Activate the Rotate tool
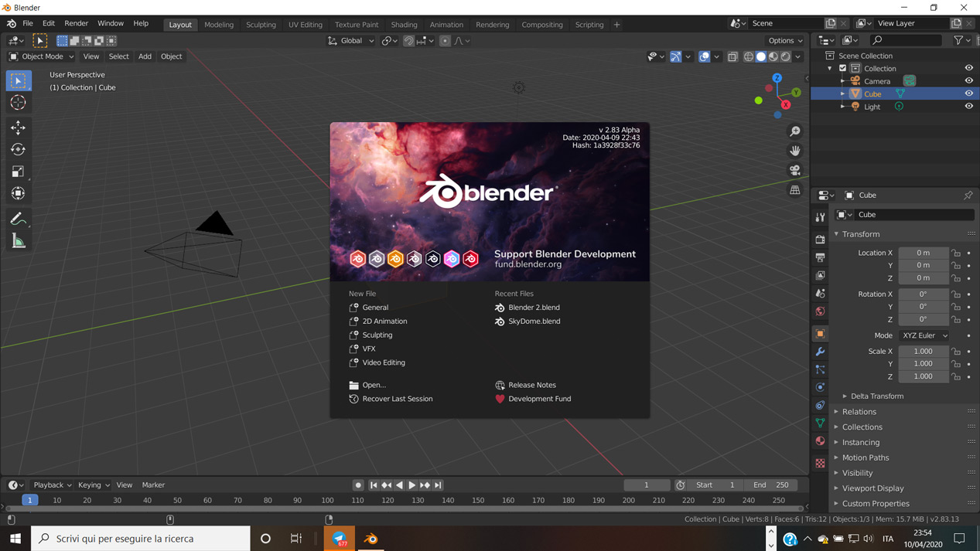Viewport: 980px width, 551px height. (x=19, y=149)
